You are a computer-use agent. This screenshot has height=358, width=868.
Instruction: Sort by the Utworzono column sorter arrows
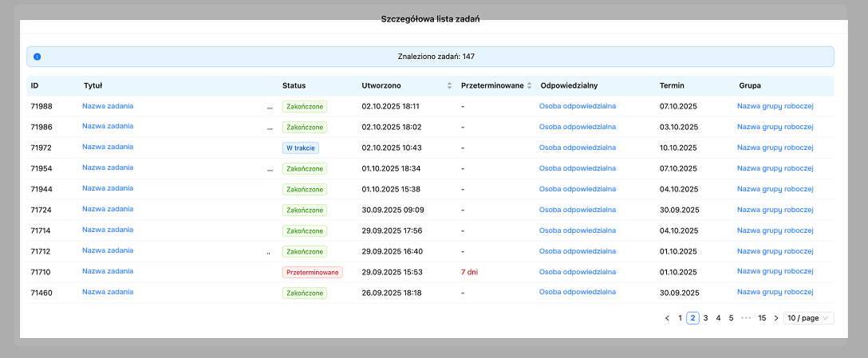click(449, 85)
